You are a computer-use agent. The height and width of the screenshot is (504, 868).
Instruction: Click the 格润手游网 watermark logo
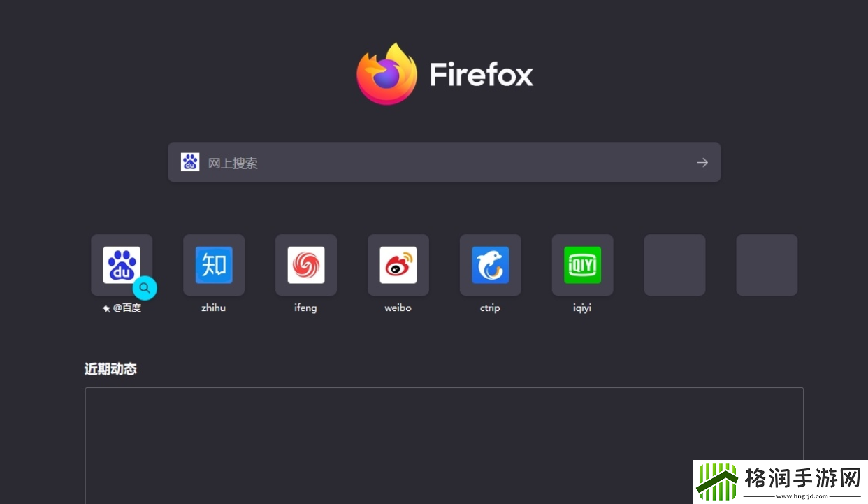[780, 482]
